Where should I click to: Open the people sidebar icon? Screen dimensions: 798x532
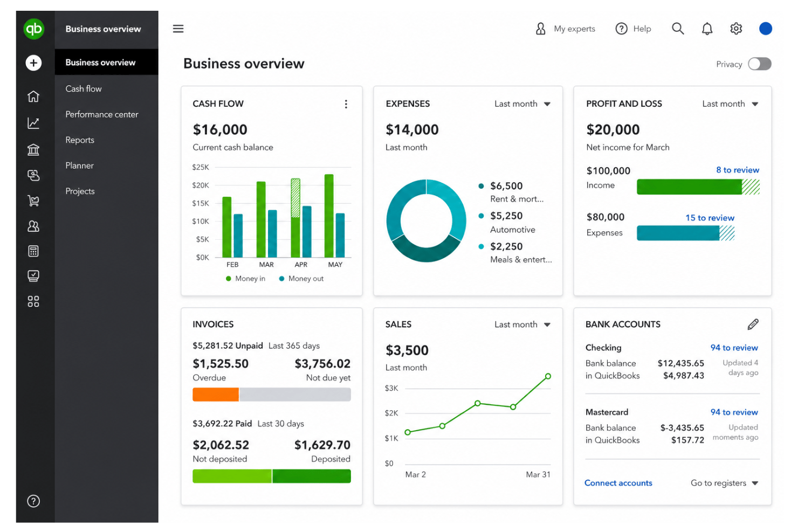pyautogui.click(x=33, y=226)
